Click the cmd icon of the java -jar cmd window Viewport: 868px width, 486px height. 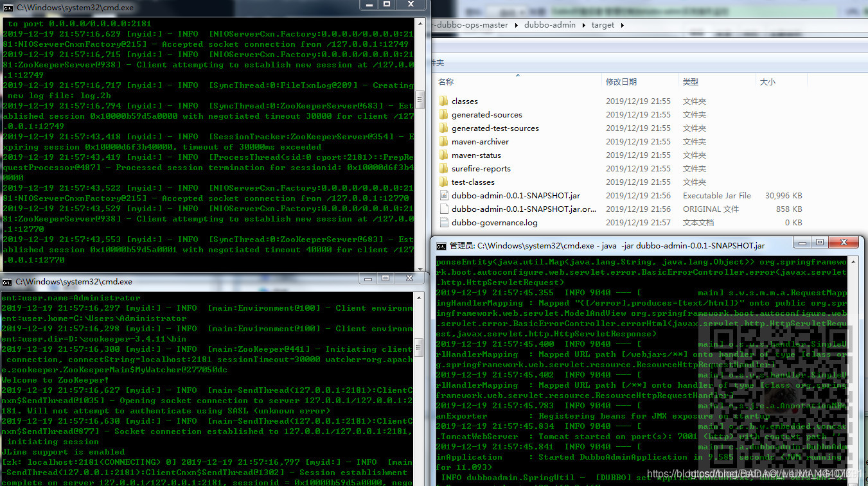441,246
